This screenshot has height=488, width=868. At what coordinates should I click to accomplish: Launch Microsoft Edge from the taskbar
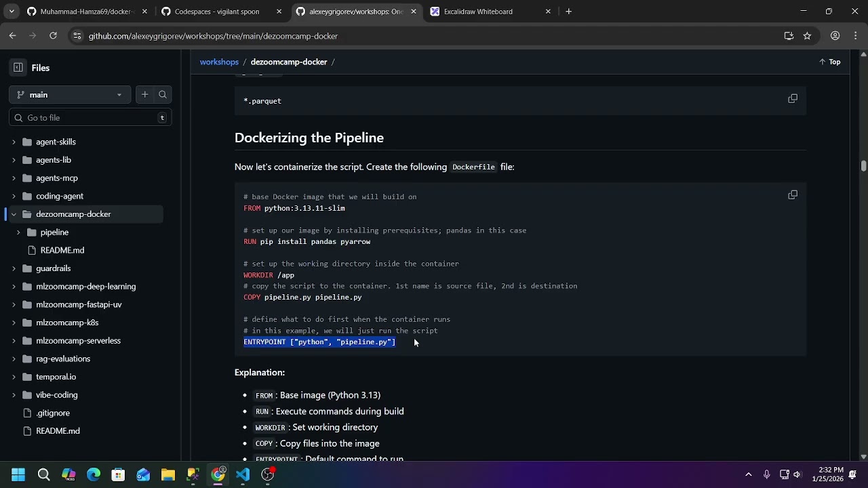point(94,474)
